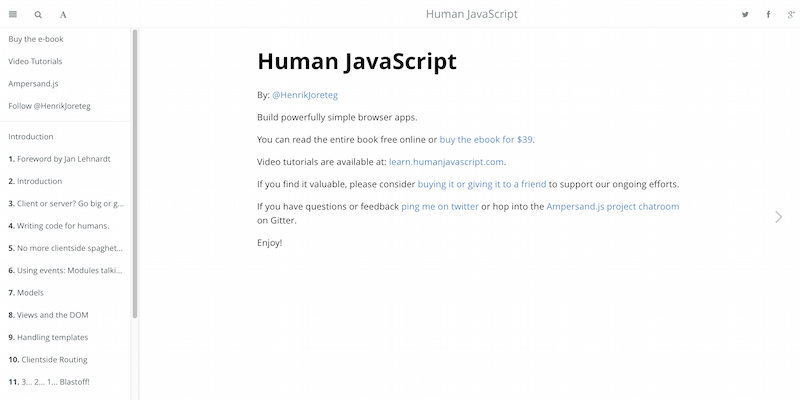Click the @HenrikJoreteg author link

tap(305, 95)
